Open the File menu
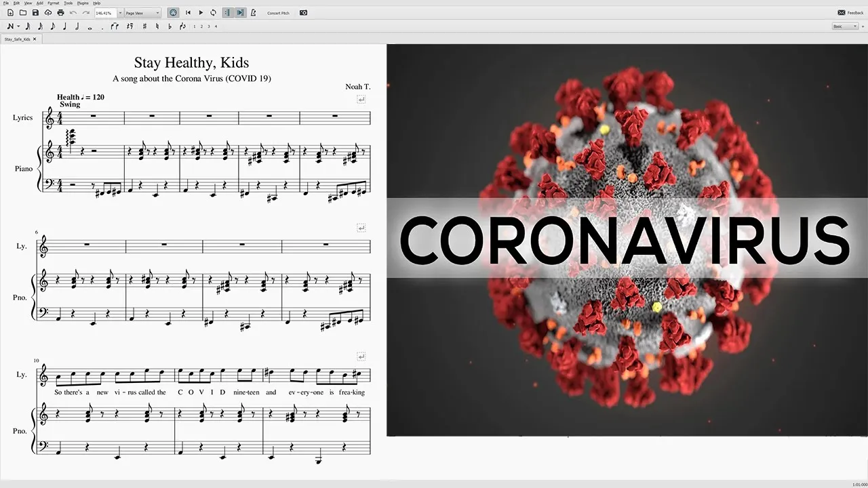The image size is (868, 488). 6,3
